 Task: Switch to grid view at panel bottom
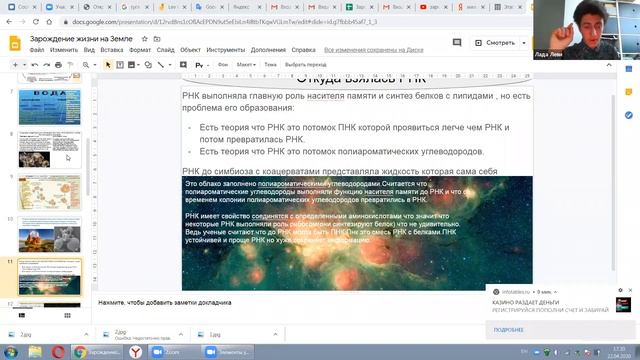pos(67,315)
